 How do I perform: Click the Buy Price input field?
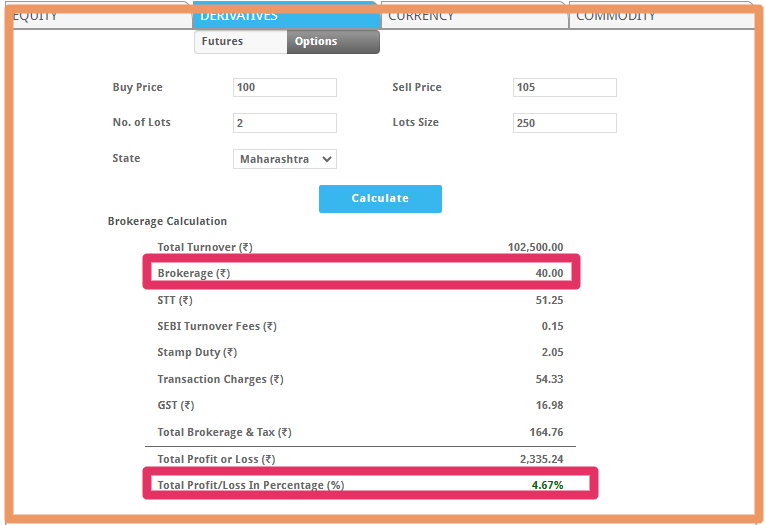(284, 88)
